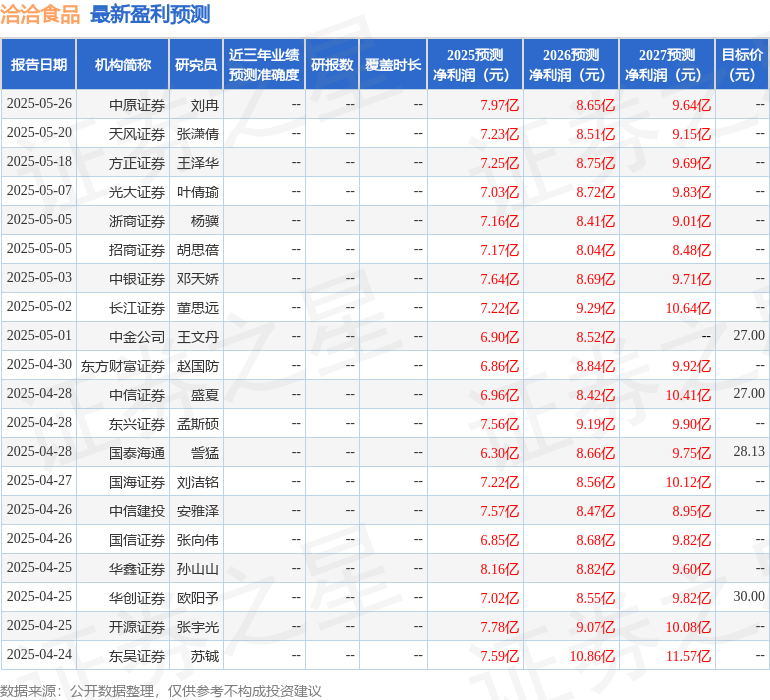
Task: Click researcher name 邓天娇
Action: pos(198,279)
